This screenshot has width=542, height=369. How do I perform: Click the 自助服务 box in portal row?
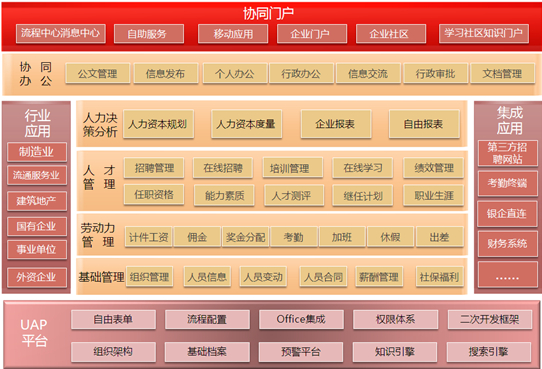click(149, 34)
